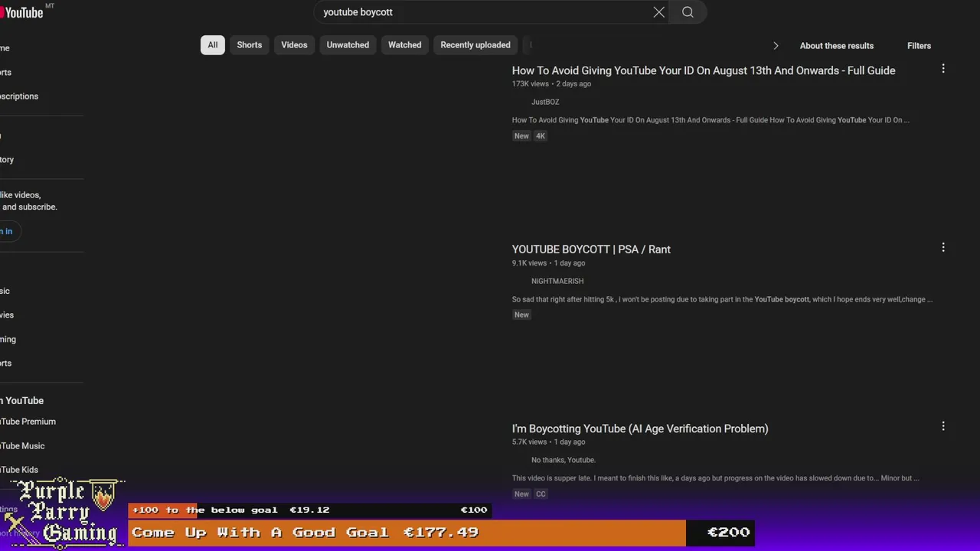Open video I'm Boycotting YouTube (AI Age Verification Problem)
Screen dimensions: 980x551
pyautogui.click(x=640, y=429)
